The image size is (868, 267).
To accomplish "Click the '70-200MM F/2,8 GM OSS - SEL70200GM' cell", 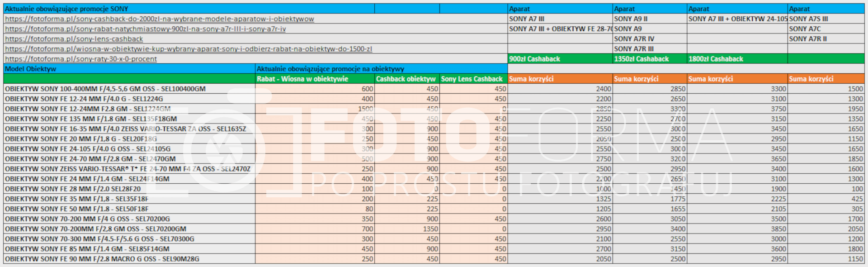I will pos(129,229).
